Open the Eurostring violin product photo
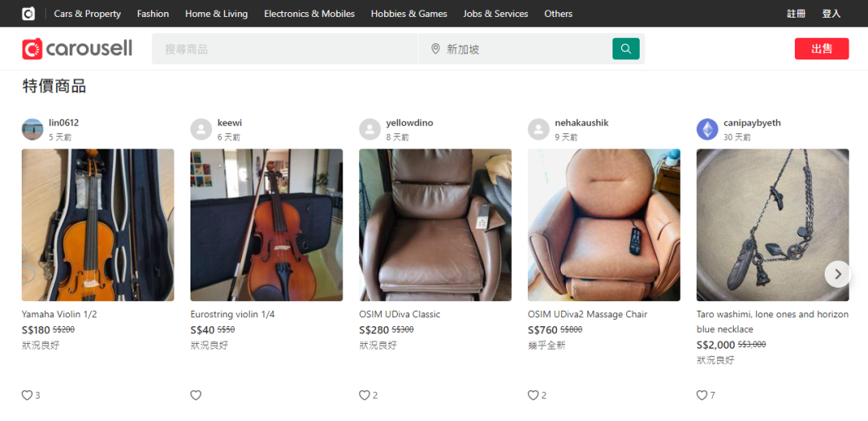 pyautogui.click(x=267, y=225)
